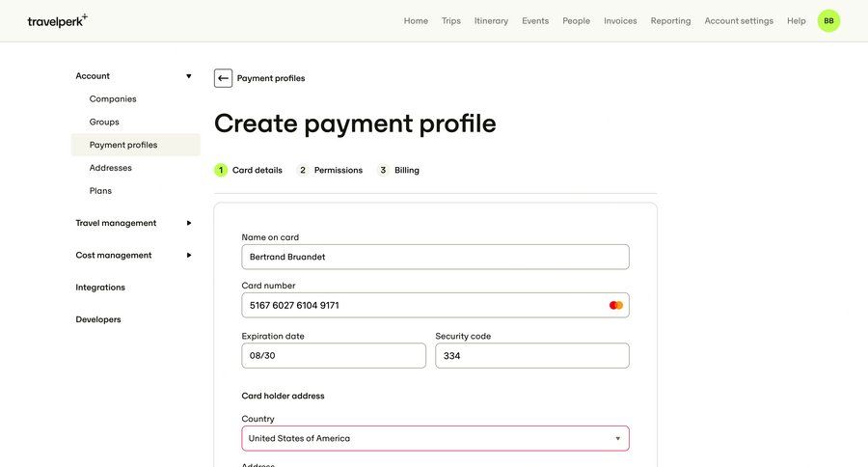This screenshot has height=467, width=868.
Task: Open Integrations in the sidebar
Action: pos(100,287)
